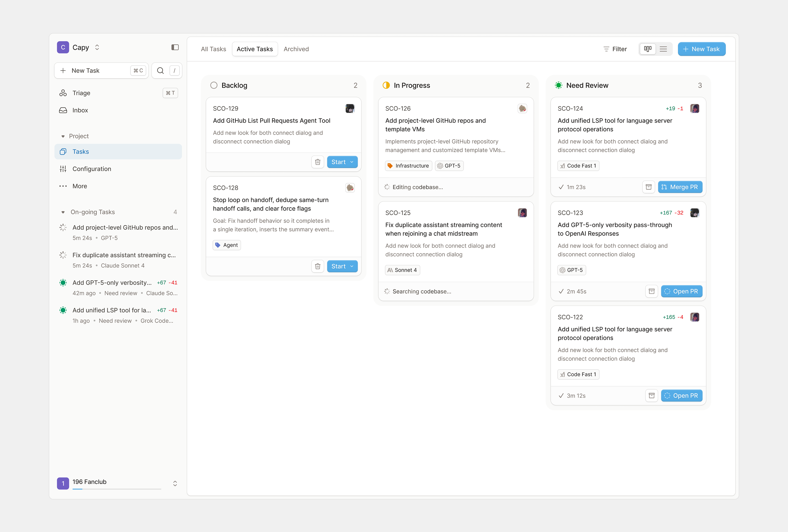Viewport: 788px width, 532px height.
Task: Open Start dropdown arrow on SCO-128
Action: click(352, 266)
